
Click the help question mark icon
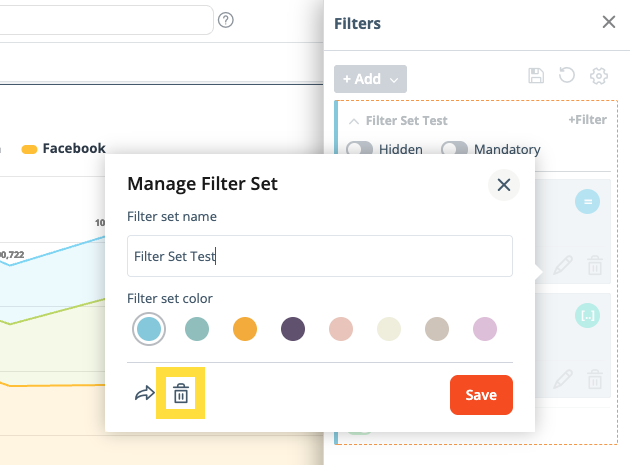226,20
